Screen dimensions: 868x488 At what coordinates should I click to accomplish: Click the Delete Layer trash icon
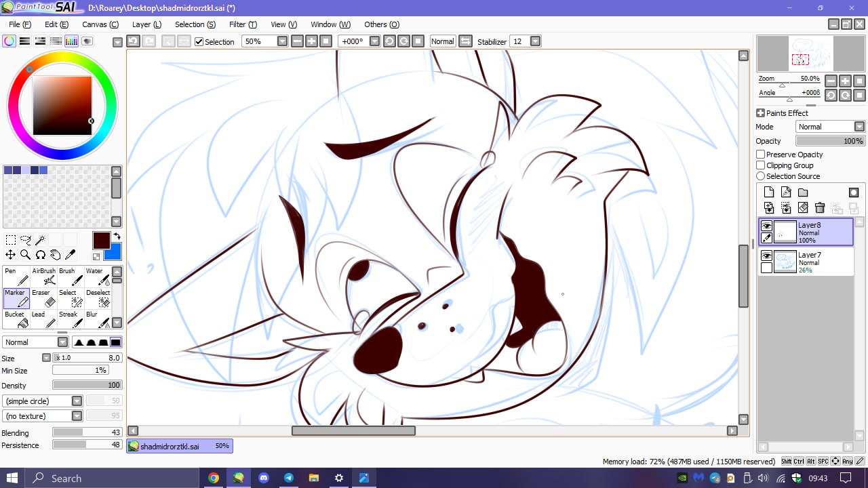[x=819, y=208]
